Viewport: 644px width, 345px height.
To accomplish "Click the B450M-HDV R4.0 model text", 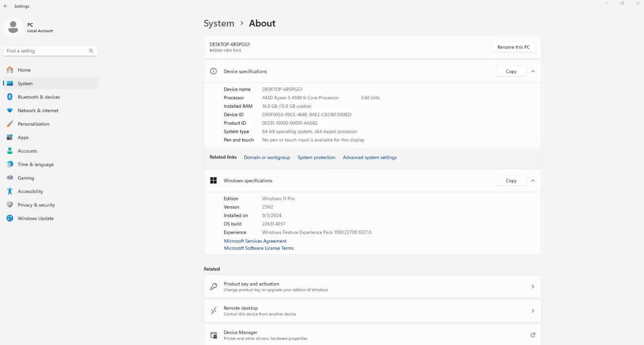I will (225, 51).
